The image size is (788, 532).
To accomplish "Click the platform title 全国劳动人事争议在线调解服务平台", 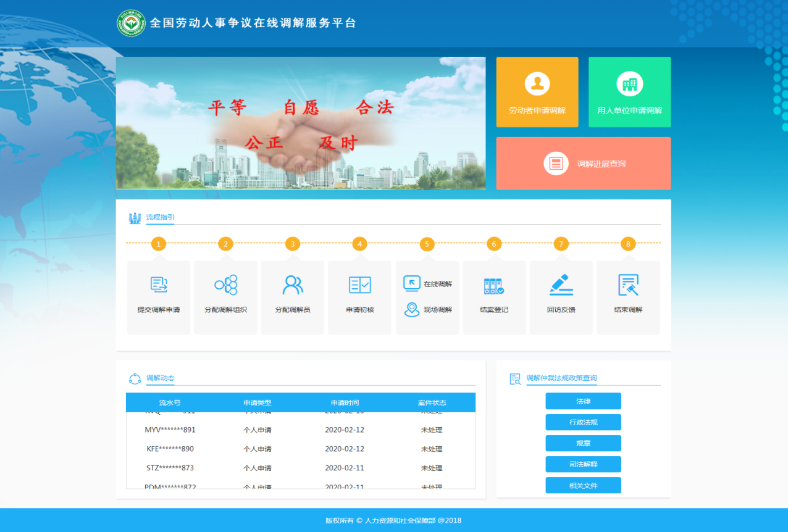I will 254,23.
